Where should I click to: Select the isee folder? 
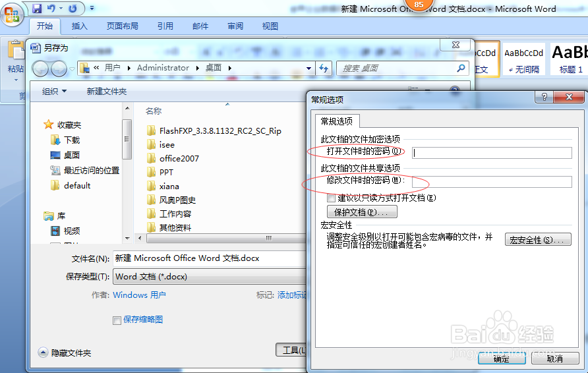[167, 145]
